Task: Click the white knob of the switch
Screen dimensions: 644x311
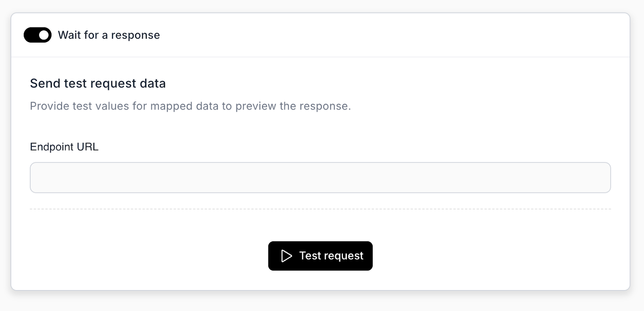Action: click(x=44, y=35)
